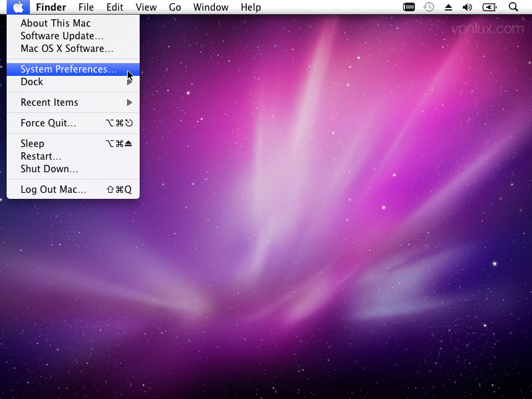Screen dimensions: 532x399
Task: Open the Go menu
Action: tap(175, 7)
